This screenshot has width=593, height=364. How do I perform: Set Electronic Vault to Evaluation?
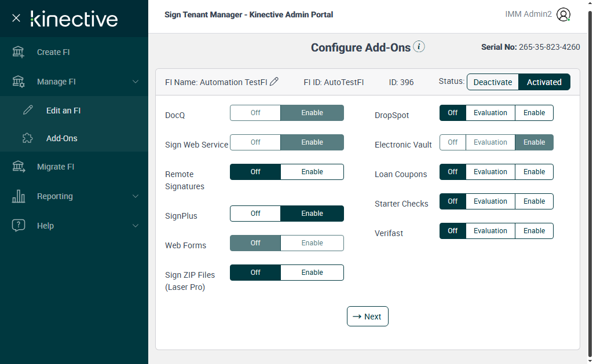click(x=490, y=142)
